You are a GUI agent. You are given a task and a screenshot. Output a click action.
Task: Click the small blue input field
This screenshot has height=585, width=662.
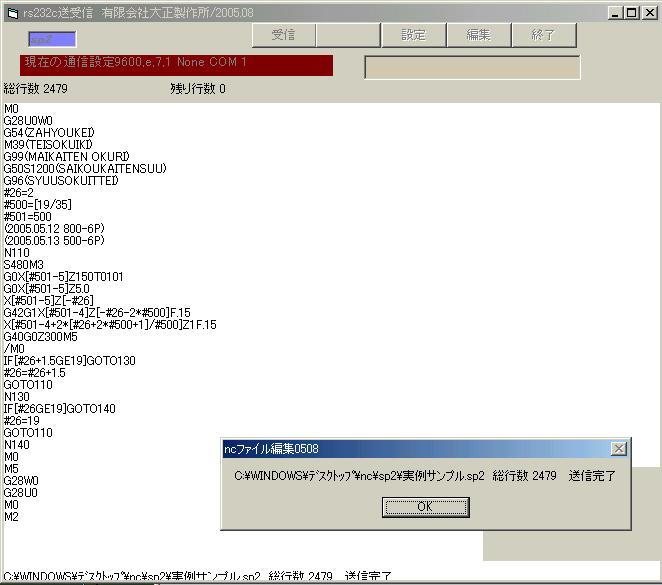point(52,39)
